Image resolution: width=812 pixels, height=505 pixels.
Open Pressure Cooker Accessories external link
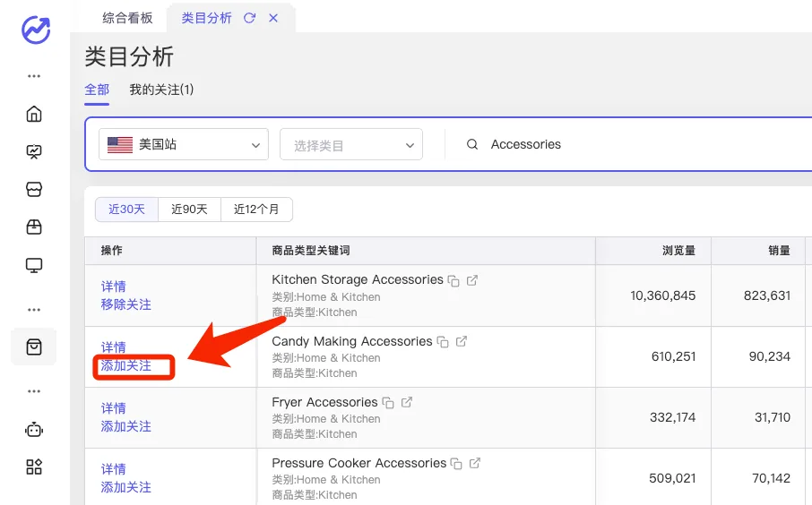[x=474, y=463]
